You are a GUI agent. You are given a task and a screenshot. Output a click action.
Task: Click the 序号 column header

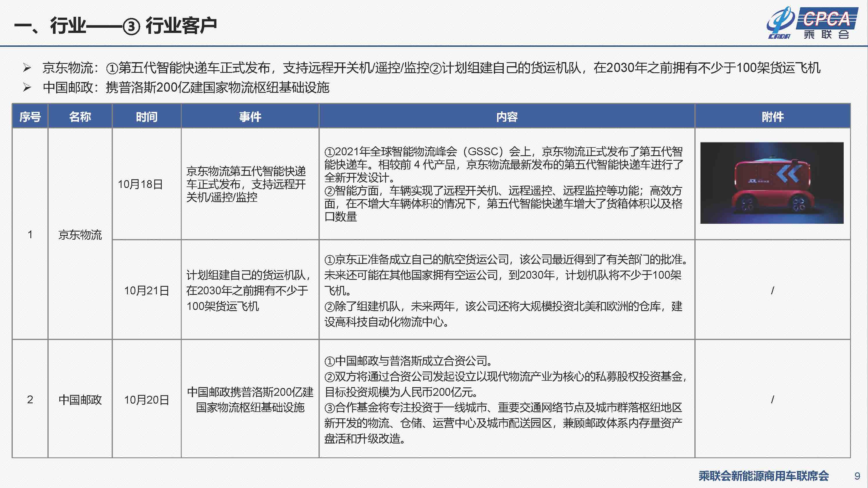[30, 117]
